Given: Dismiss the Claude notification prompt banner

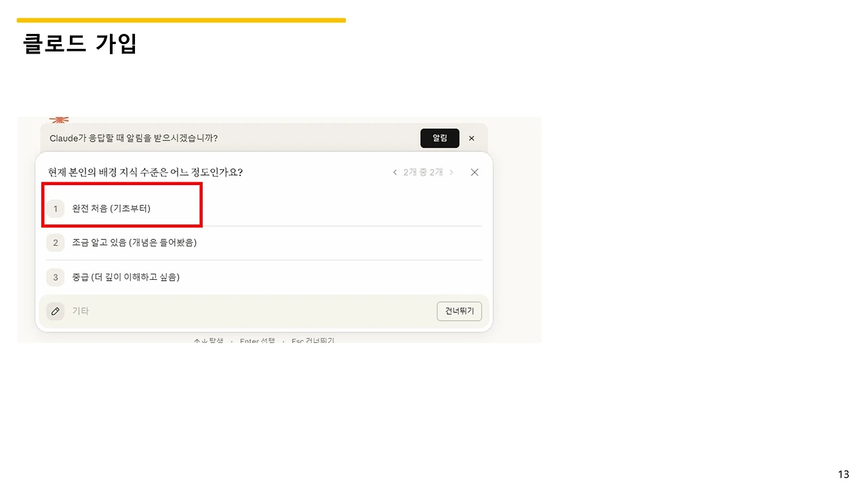Looking at the screenshot, I should 472,138.
